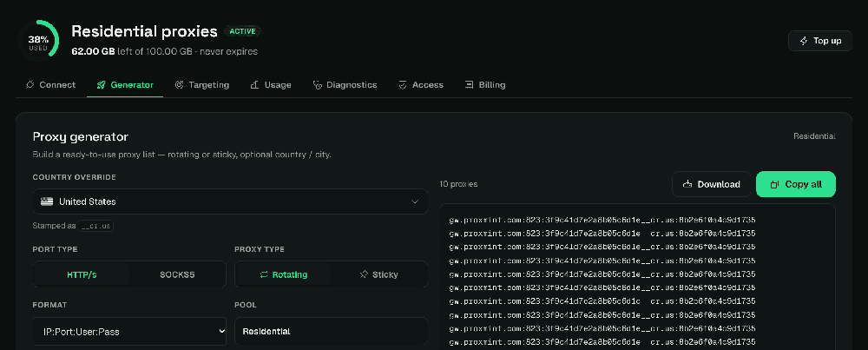Click the last visible proxy line
The height and width of the screenshot is (350, 868).
602,342
